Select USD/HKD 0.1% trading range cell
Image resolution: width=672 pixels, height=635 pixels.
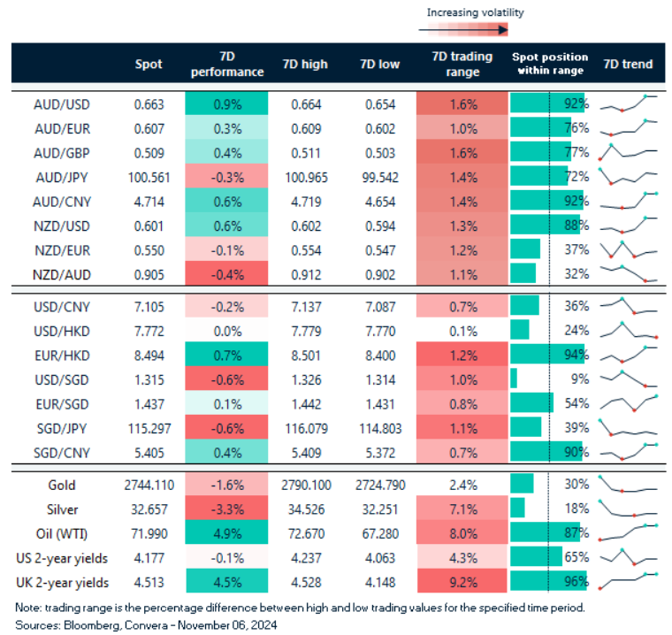[462, 330]
